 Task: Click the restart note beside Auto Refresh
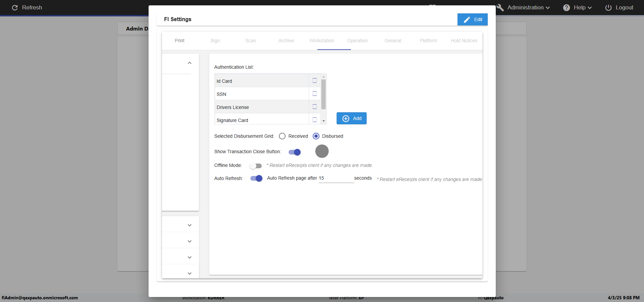pos(429,179)
